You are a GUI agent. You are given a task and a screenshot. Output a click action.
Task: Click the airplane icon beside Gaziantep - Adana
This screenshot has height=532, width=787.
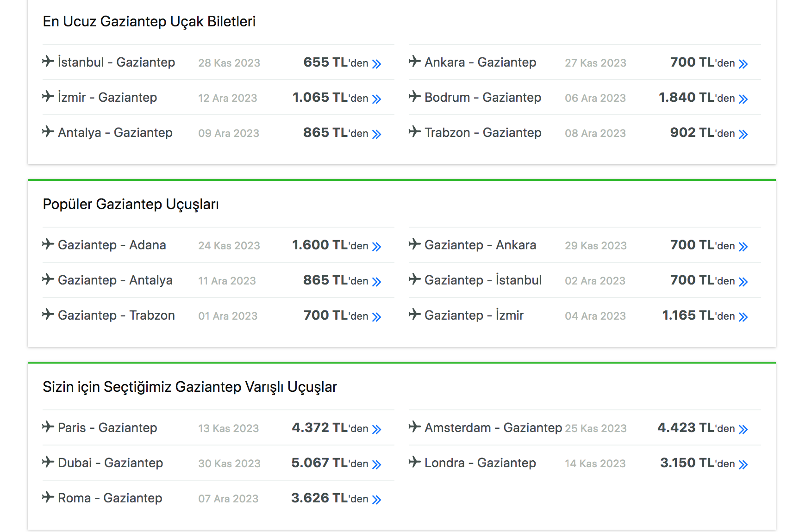tap(48, 244)
